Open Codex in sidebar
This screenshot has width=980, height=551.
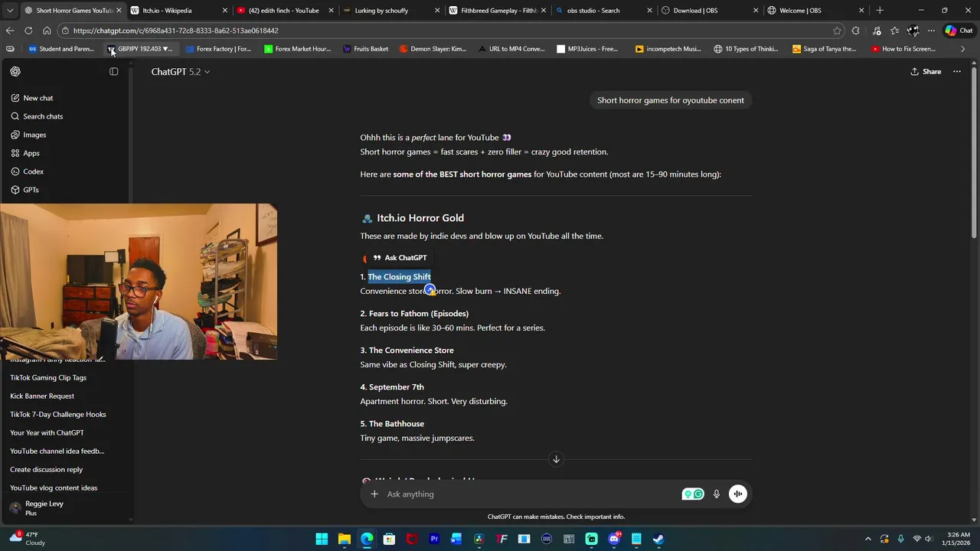[33, 171]
